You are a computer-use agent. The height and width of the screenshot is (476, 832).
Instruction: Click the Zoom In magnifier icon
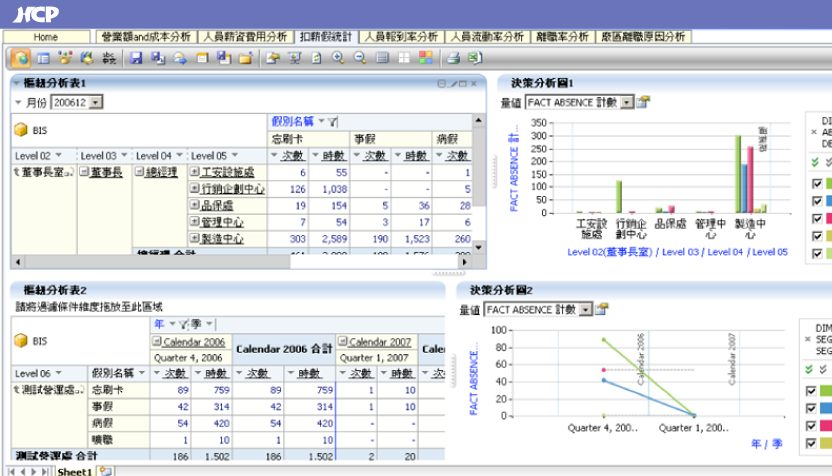(x=338, y=58)
